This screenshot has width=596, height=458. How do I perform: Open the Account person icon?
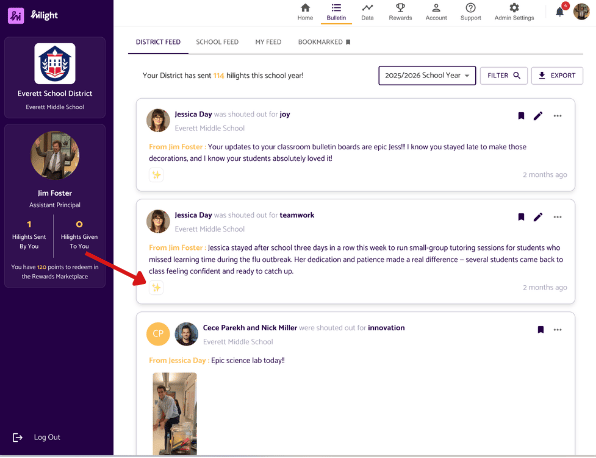tap(436, 8)
